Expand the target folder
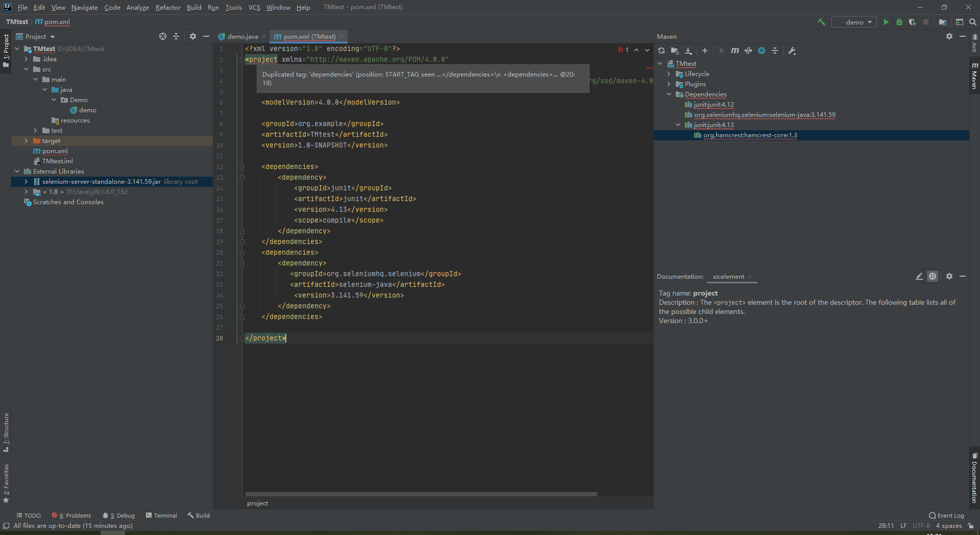This screenshot has height=535, width=980. [26, 141]
